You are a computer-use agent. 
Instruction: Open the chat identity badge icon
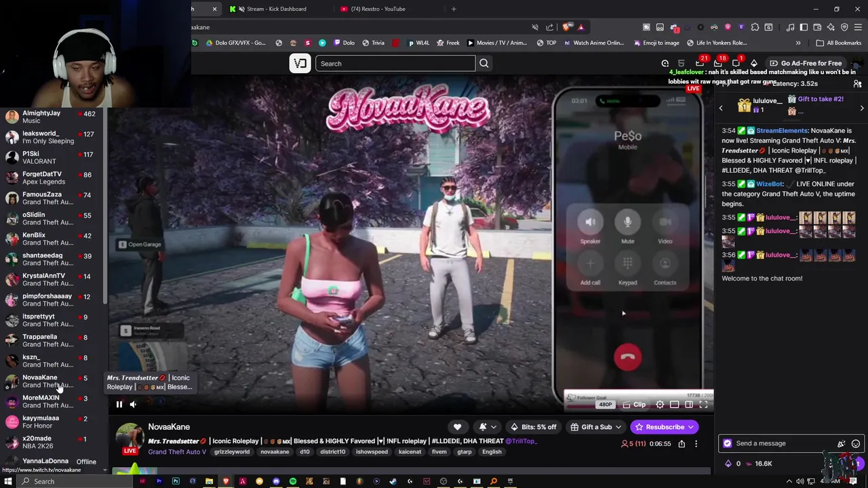click(728, 444)
